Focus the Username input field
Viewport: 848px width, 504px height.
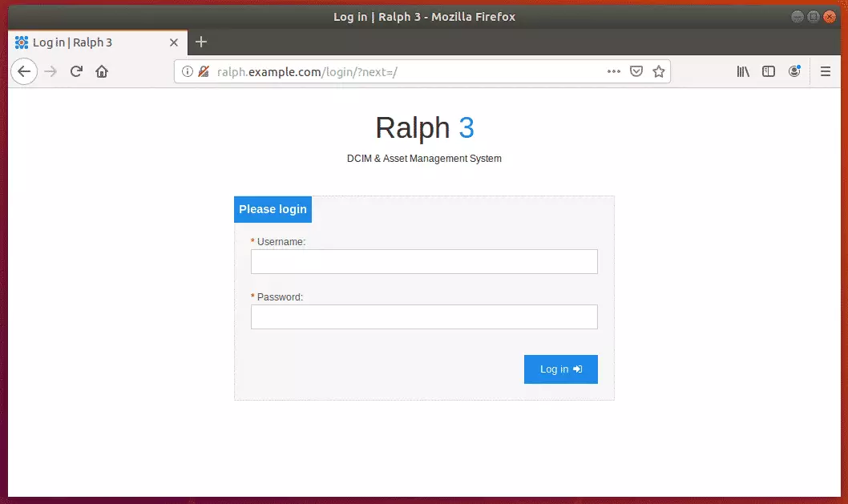tap(424, 262)
